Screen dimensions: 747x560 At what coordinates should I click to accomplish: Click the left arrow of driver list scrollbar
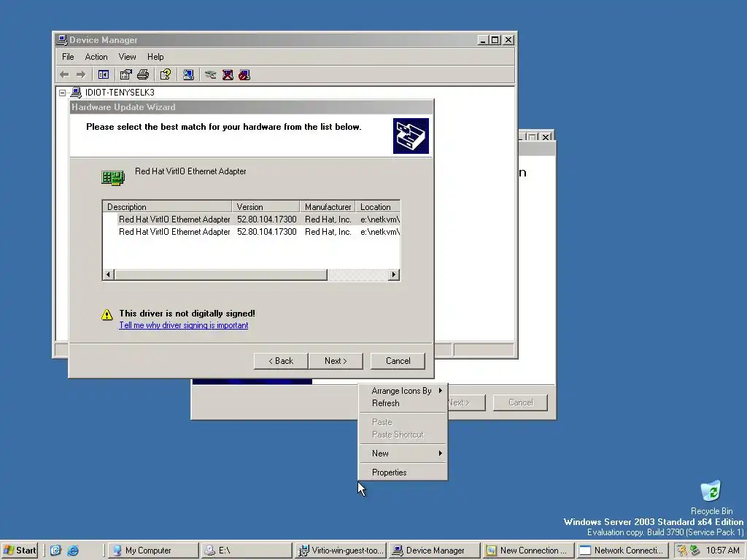click(109, 275)
